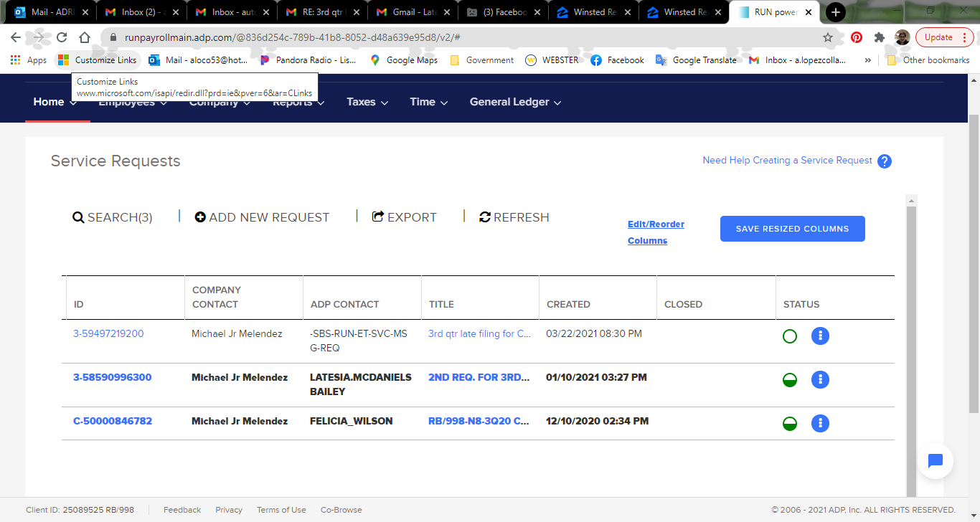The height and width of the screenshot is (522, 980).
Task: Click the half-filled status circle for FELICIA_WILSON row
Action: [x=789, y=423]
